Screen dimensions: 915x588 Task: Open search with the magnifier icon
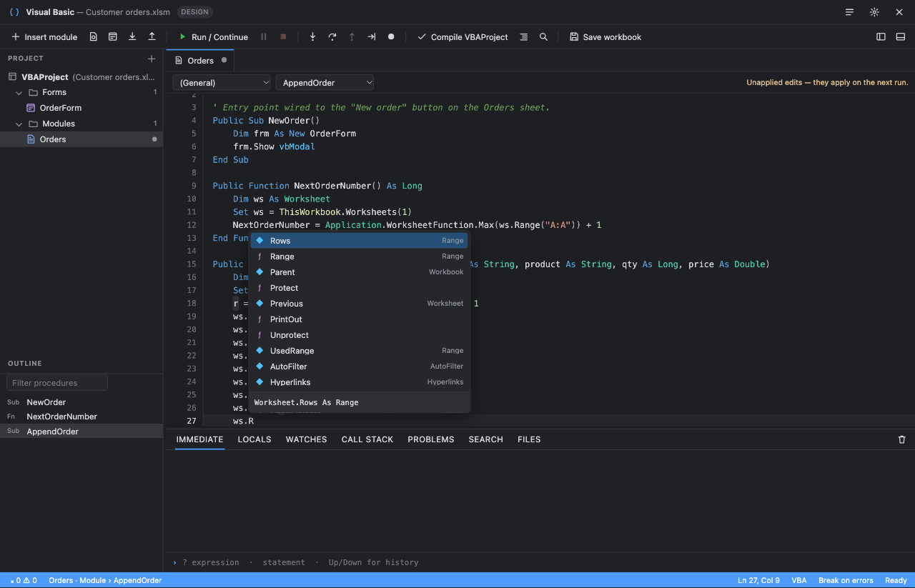[544, 37]
